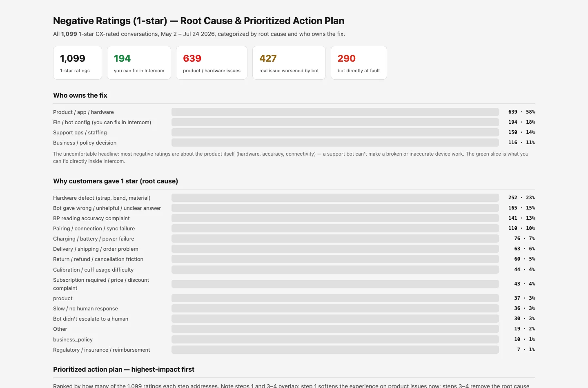Image resolution: width=588 pixels, height=388 pixels.
Task: Select Bot didn't escalate to a human row
Action: point(294,319)
